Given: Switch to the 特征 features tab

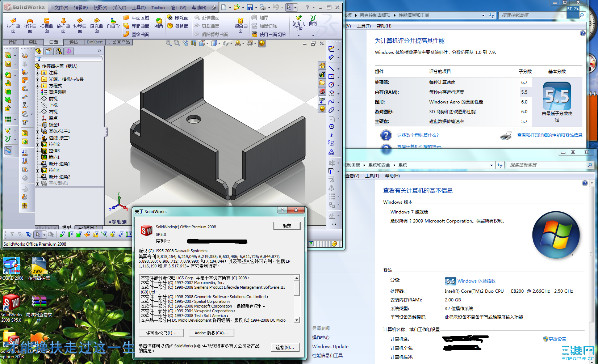Looking at the screenshot, I should (13, 42).
